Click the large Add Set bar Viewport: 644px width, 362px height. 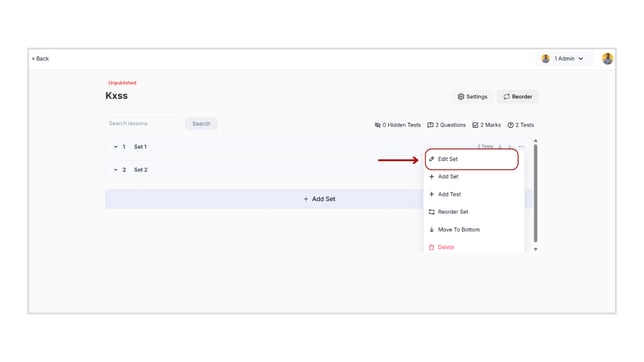[x=319, y=199]
